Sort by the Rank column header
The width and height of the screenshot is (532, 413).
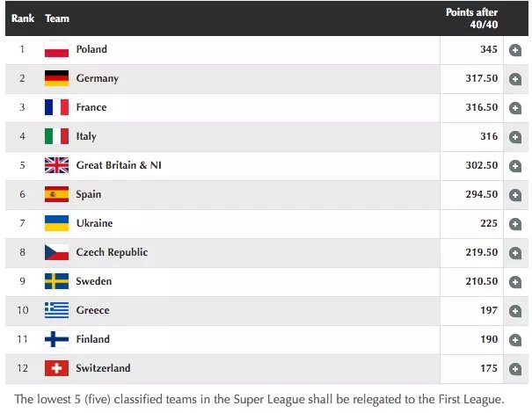tap(23, 18)
